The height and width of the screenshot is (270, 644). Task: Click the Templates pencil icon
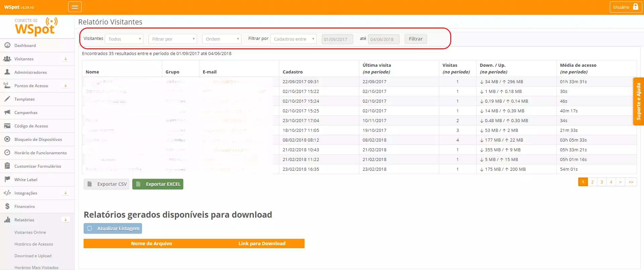tap(7, 99)
